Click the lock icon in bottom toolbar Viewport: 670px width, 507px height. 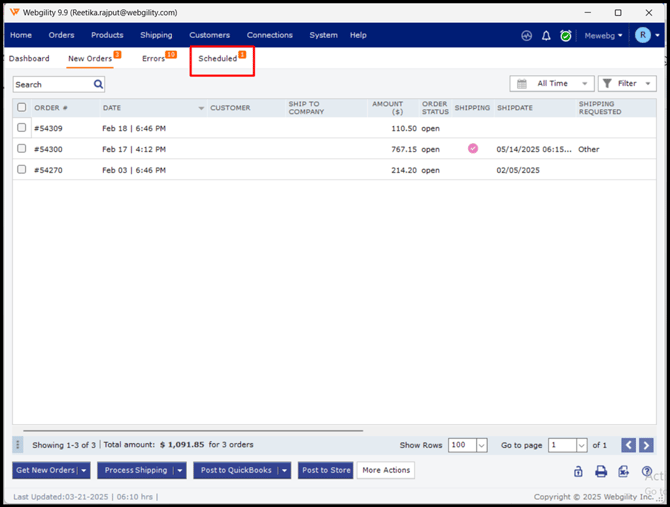click(578, 471)
